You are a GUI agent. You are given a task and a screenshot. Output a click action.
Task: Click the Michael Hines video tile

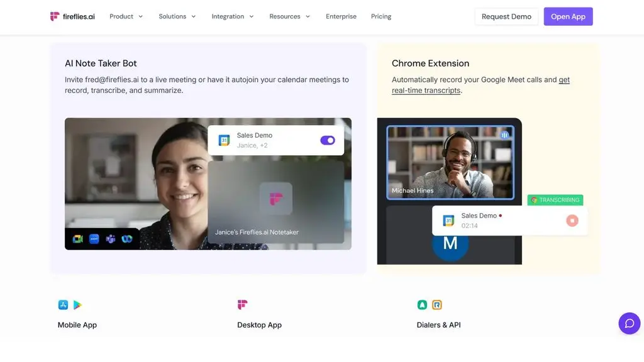(450, 163)
